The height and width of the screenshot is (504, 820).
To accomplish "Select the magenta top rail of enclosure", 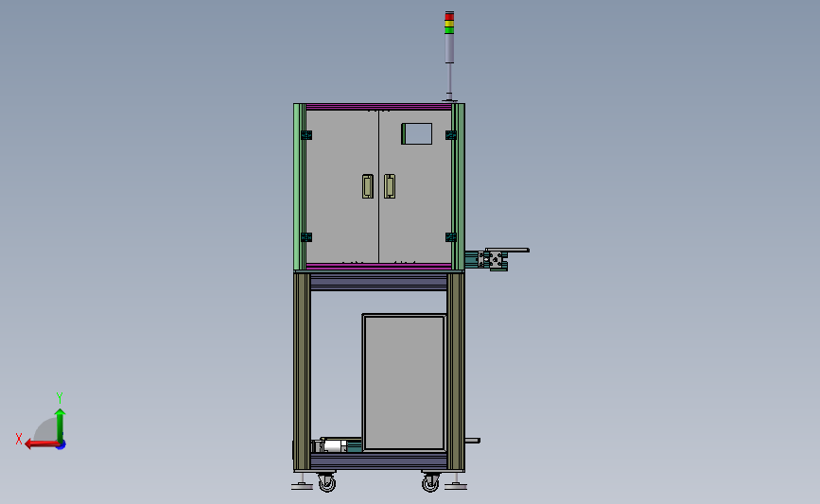I will point(378,107).
